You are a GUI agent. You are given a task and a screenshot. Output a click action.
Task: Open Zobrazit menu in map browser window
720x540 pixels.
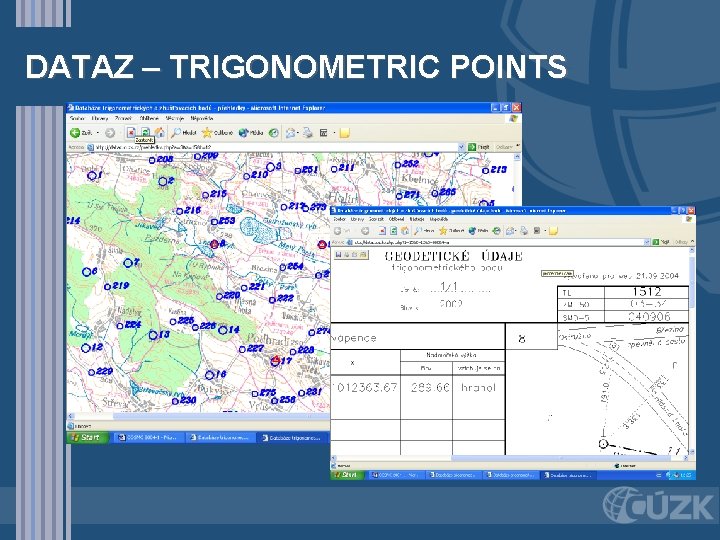(x=123, y=118)
